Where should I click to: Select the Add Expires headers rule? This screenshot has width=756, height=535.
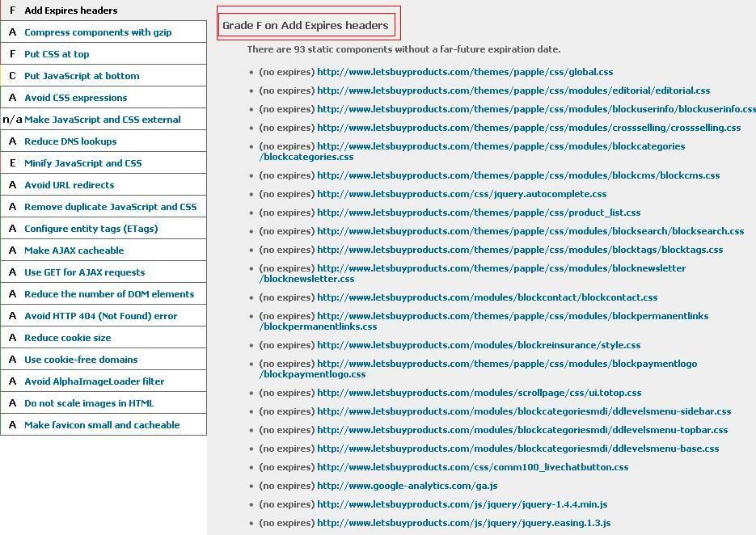pyautogui.click(x=71, y=11)
